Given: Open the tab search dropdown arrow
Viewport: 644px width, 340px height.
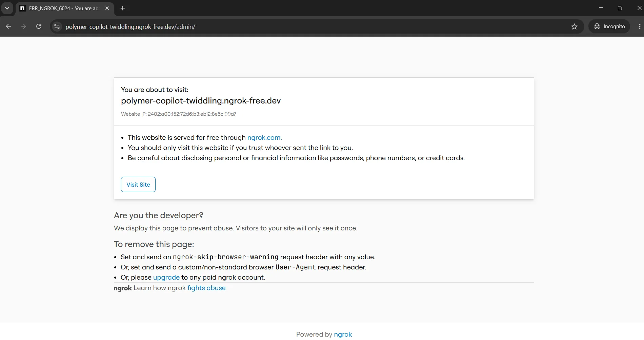Looking at the screenshot, I should click(7, 8).
